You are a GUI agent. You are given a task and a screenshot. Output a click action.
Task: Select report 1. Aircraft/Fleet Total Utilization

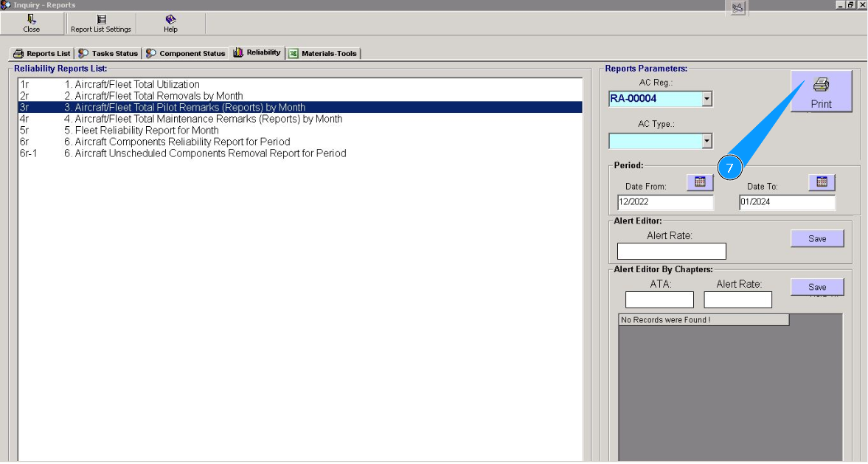click(300, 84)
